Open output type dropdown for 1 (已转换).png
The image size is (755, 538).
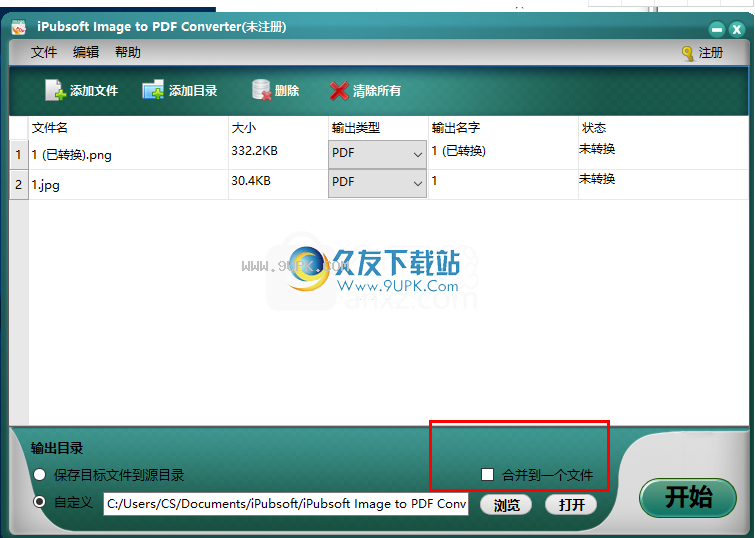click(x=377, y=154)
